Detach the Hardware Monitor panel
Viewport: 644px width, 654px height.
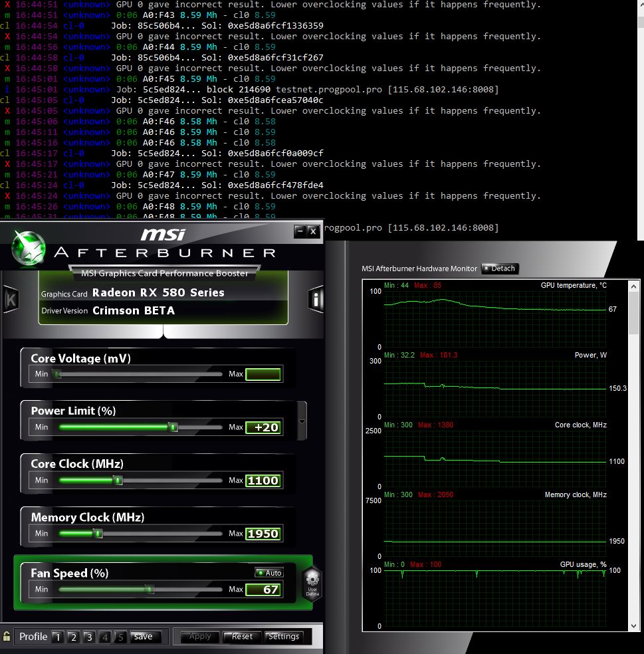click(500, 269)
